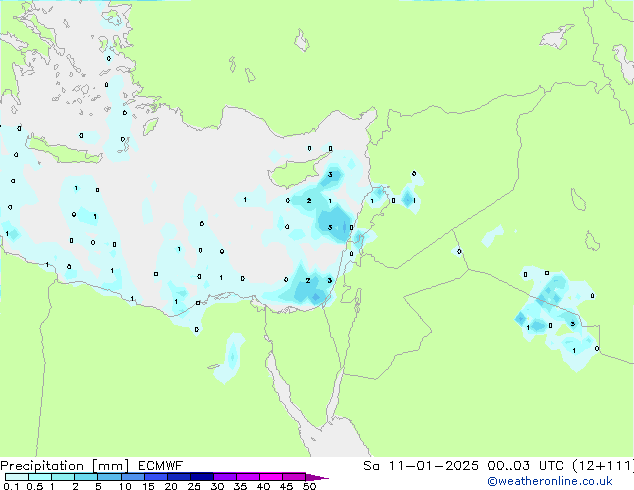Click the ECMWF model label
634x490 pixels.
(152, 466)
